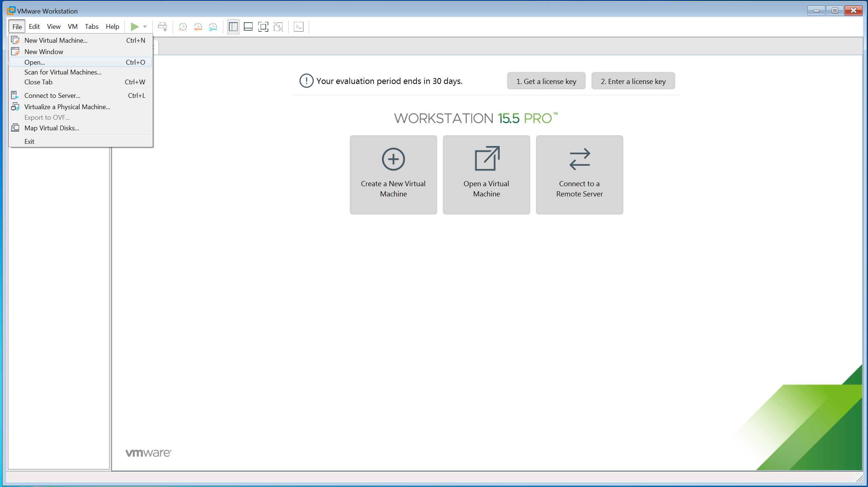Click the Create a New Virtual Machine tile
Image resolution: width=868 pixels, height=487 pixels.
coord(393,175)
